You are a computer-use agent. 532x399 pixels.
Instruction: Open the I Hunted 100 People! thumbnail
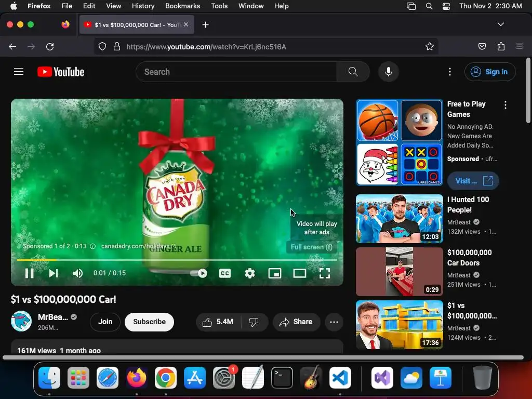coord(400,219)
